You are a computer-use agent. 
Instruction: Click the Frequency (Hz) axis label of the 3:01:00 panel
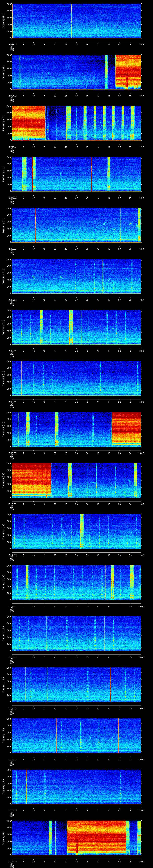pos(3,21)
